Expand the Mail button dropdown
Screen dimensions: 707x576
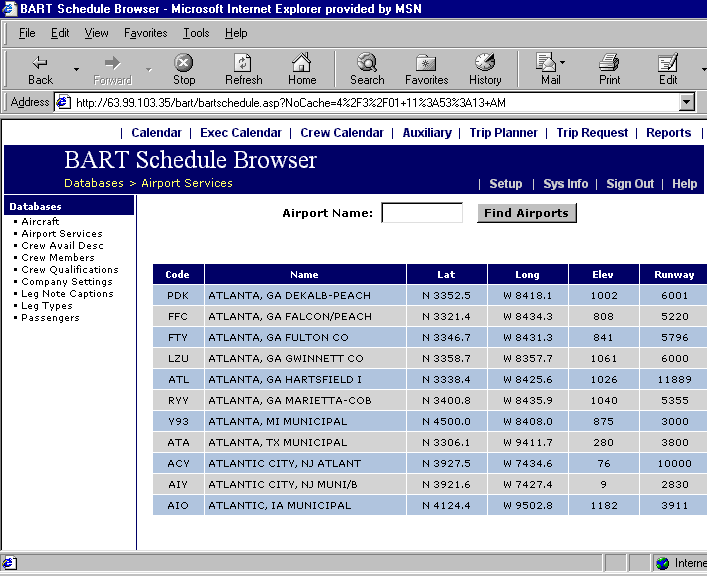click(x=562, y=63)
